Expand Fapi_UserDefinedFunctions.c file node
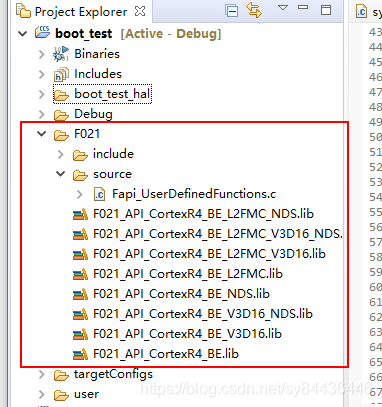 80,194
